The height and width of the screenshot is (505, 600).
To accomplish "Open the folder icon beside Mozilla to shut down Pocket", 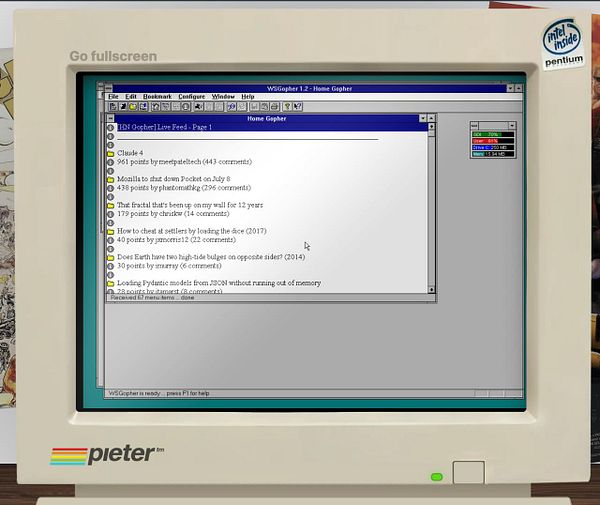I will [x=111, y=179].
